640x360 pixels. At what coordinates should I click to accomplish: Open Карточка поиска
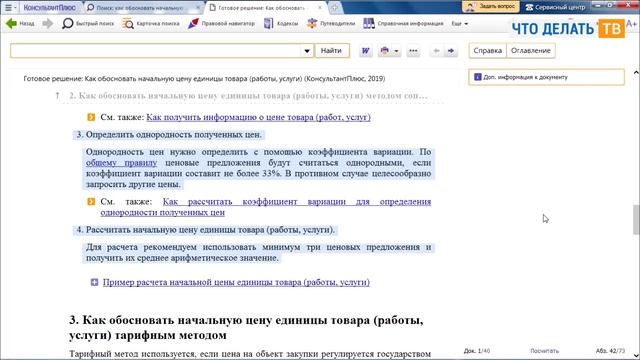151,24
